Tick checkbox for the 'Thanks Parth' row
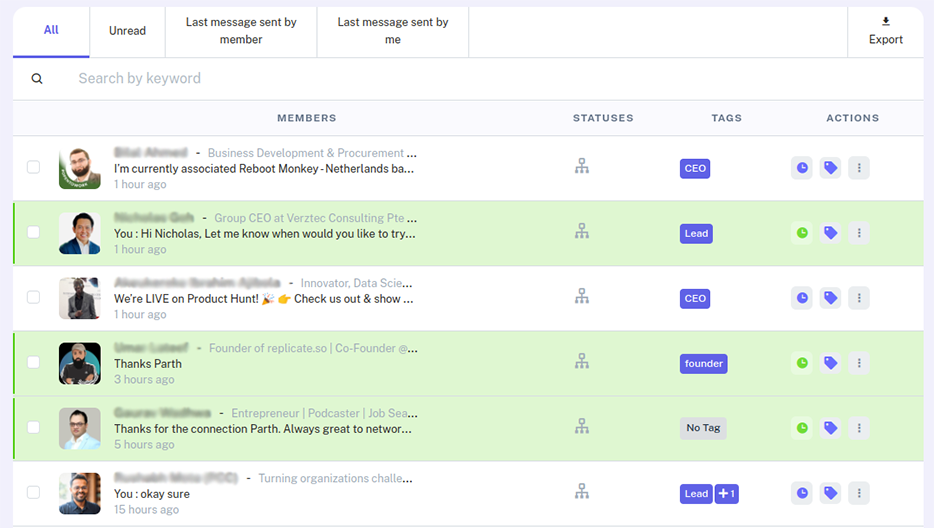The image size is (934, 528). pos(33,362)
